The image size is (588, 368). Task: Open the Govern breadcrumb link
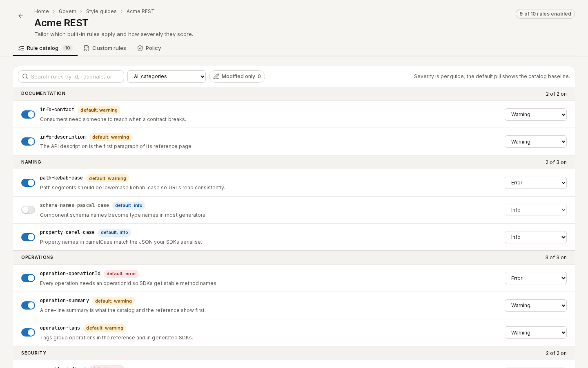(67, 11)
